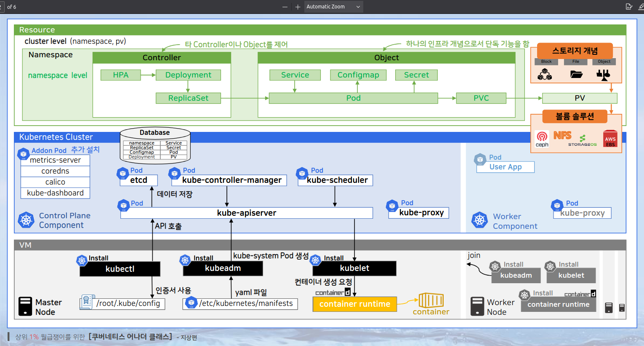Click the Configmap box
The width and height of the screenshot is (644, 346).
point(358,75)
